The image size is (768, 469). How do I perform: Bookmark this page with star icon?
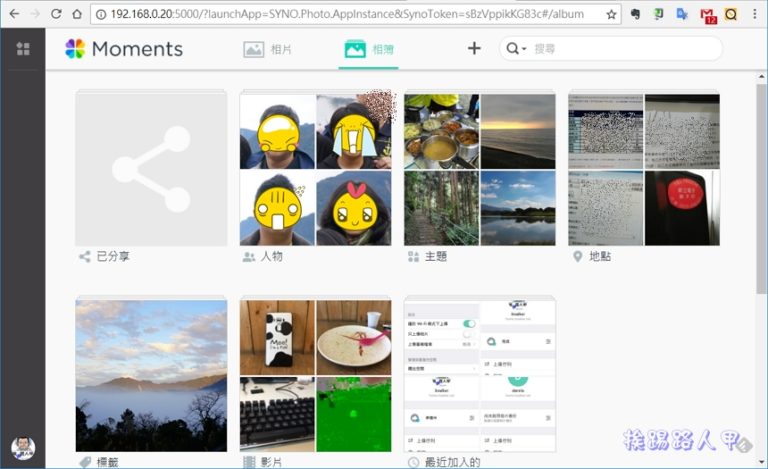click(x=611, y=15)
